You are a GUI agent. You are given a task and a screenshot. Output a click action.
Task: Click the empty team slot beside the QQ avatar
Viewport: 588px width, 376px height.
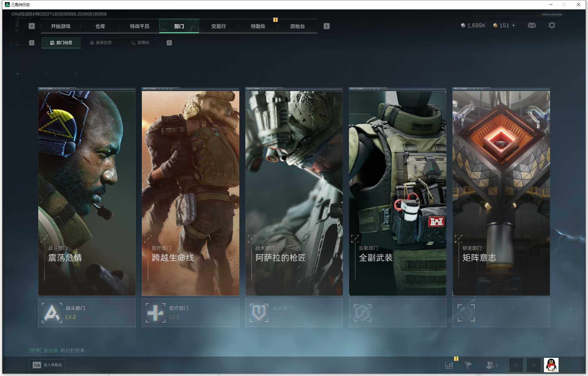tap(534, 365)
